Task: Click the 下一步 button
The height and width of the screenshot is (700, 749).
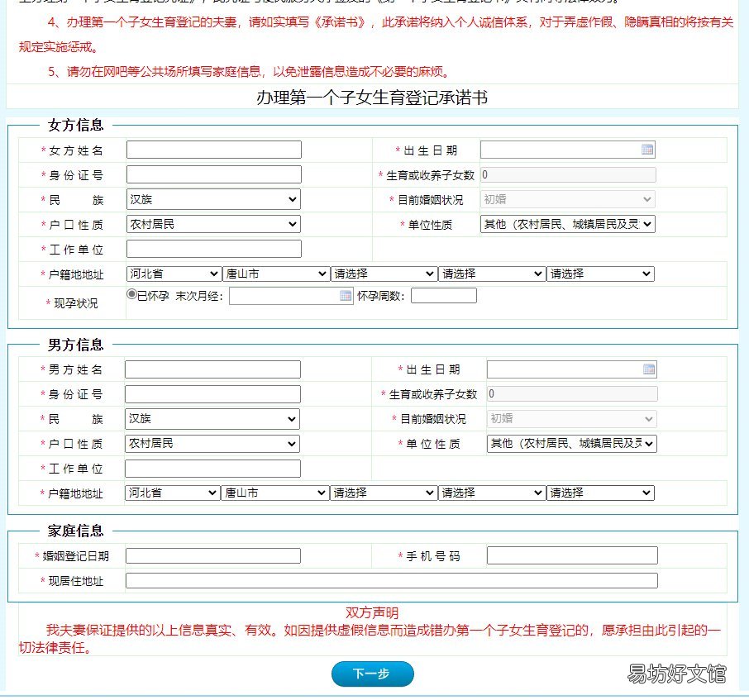Action: point(373,674)
